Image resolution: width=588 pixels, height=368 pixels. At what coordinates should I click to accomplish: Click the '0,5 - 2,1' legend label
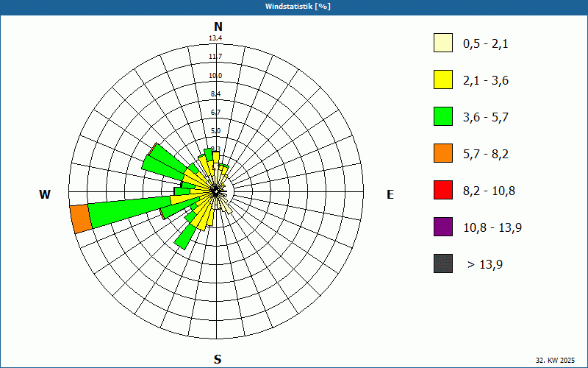tap(486, 44)
